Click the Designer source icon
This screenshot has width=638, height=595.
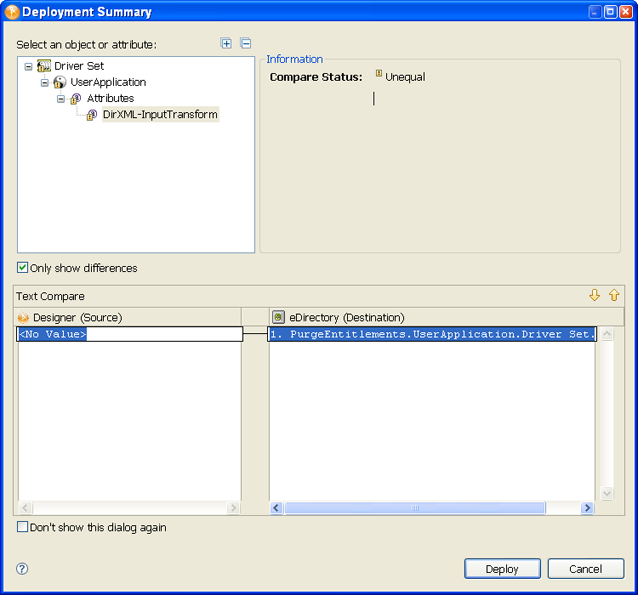(x=23, y=317)
